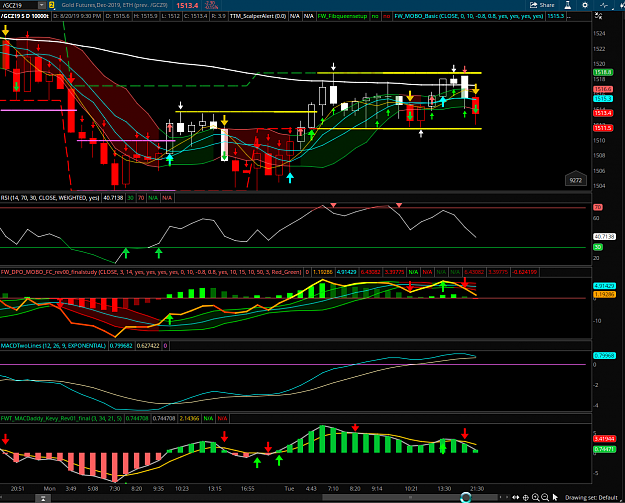Click the chart style waveform icon in top bar
Image resolution: width=625 pixels, height=503 pixels.
(x=604, y=5)
